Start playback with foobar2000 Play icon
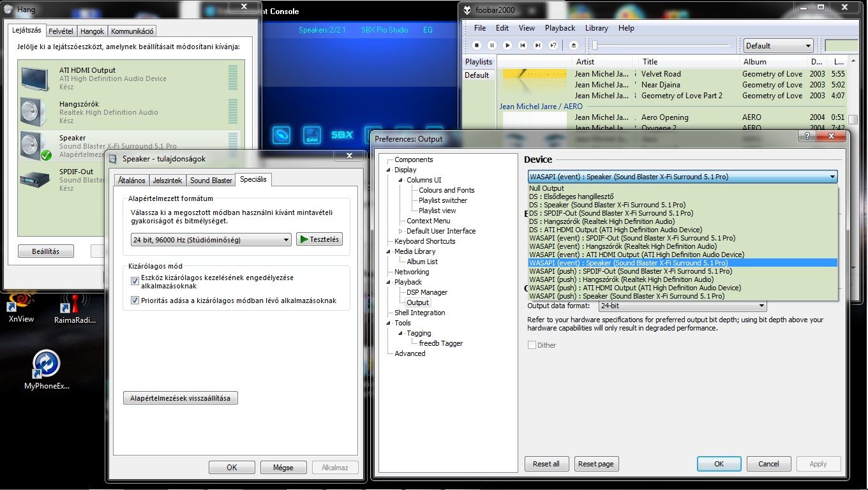The width and height of the screenshot is (868, 490). click(x=507, y=45)
